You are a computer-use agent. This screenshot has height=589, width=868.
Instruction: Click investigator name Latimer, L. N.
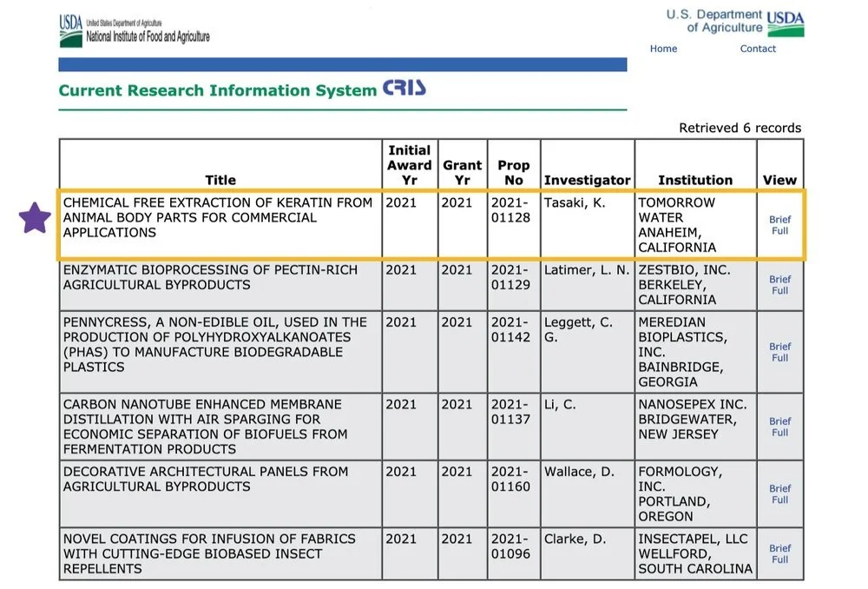587,270
